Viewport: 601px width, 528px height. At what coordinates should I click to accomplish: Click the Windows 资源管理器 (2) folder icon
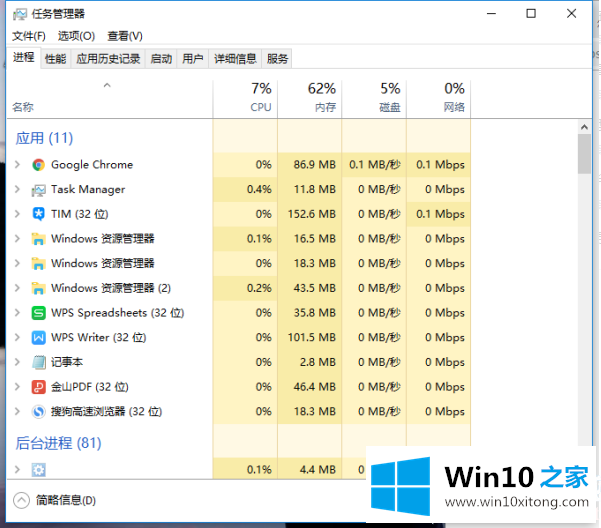click(38, 289)
